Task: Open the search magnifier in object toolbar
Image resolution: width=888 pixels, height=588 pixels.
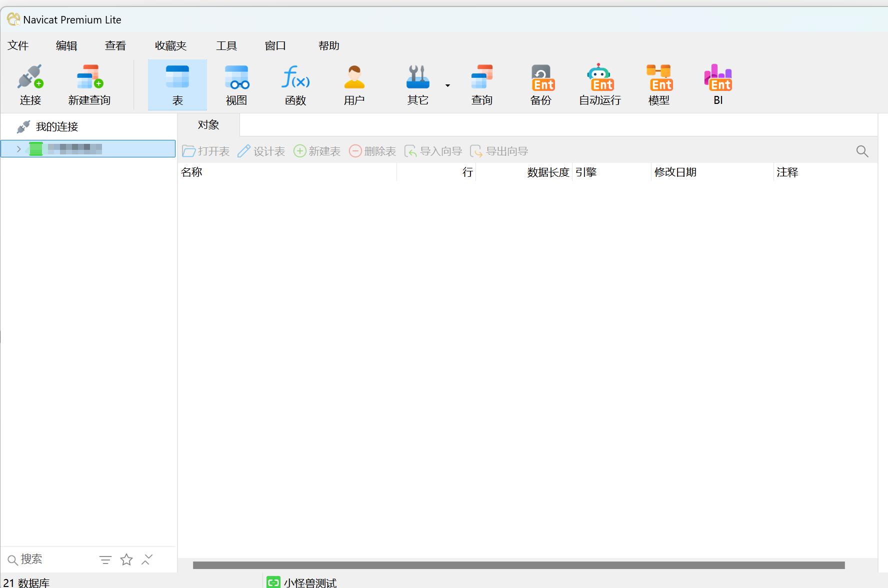Action: point(862,151)
